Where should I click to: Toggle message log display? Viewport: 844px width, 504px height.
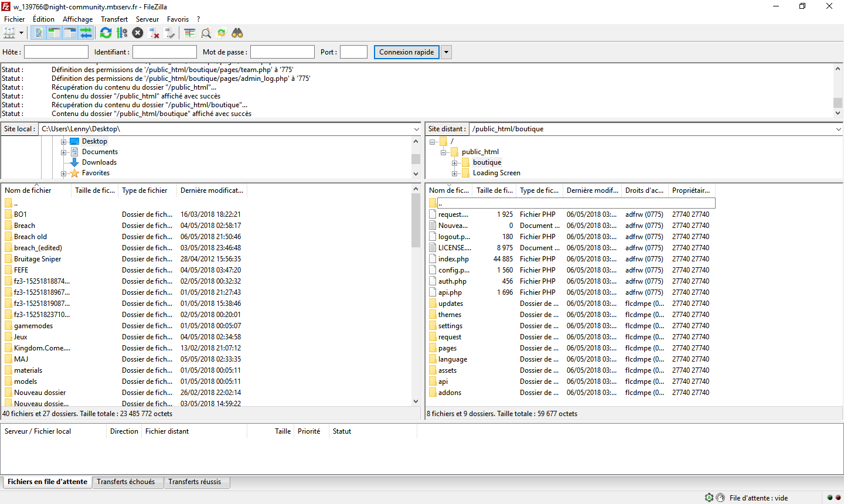39,33
